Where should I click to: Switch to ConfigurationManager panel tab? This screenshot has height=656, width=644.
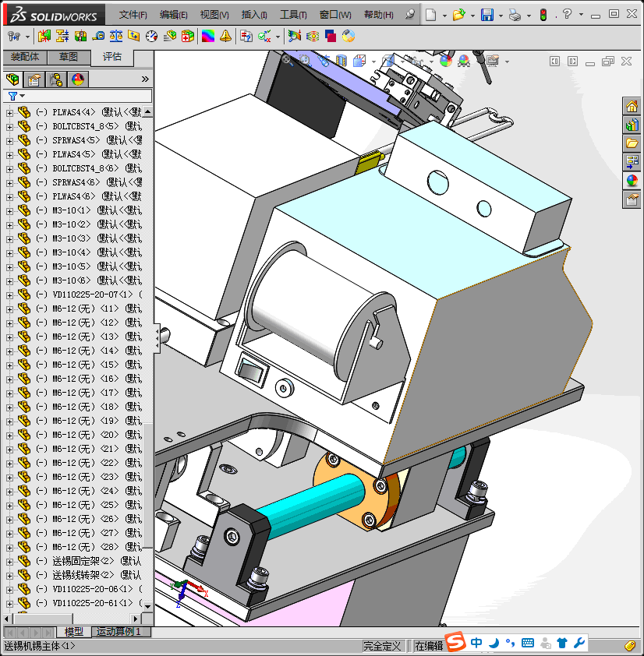[x=55, y=79]
